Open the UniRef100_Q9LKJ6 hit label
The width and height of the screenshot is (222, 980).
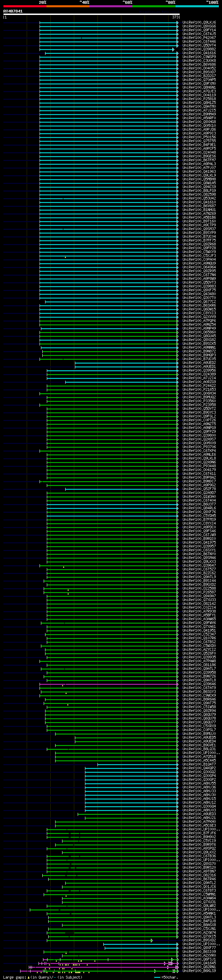[x=199, y=23]
